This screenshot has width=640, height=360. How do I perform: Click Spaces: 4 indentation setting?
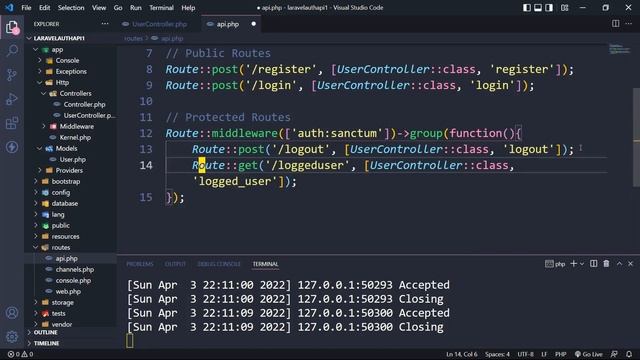[497, 354]
